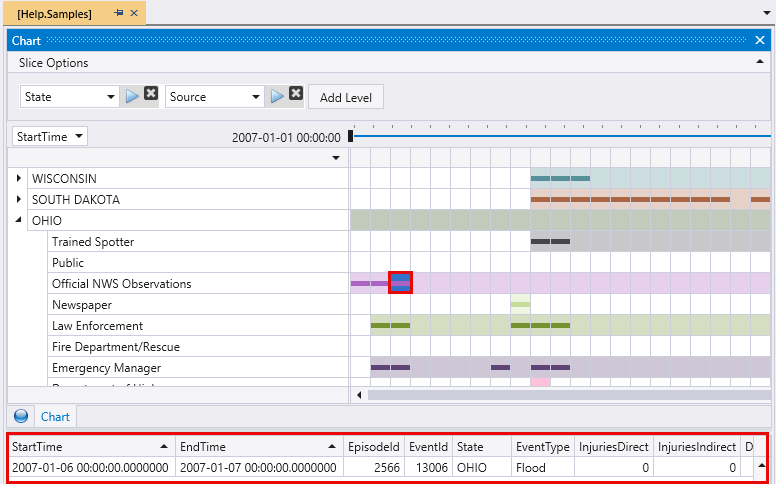Select the Law Enforcement row
The height and width of the screenshot is (484, 776).
pyautogui.click(x=198, y=326)
